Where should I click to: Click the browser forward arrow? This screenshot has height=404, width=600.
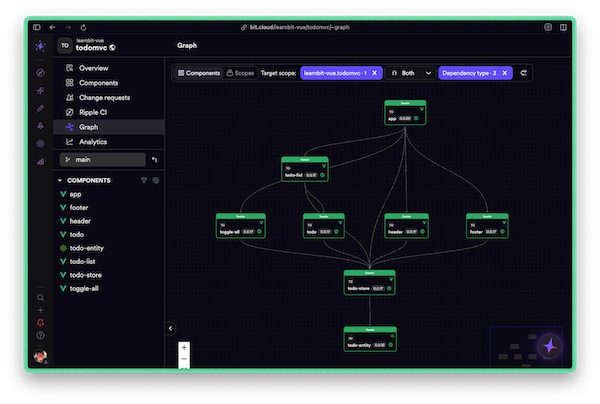tap(68, 27)
